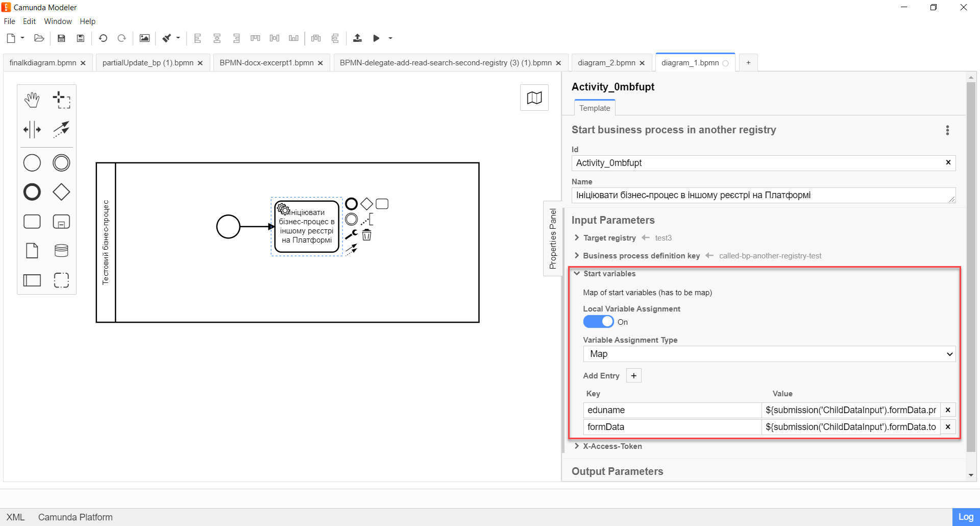The width and height of the screenshot is (980, 526).
Task: Switch to BPMN-docx-excerpt1.bpmn tab
Action: (266, 63)
